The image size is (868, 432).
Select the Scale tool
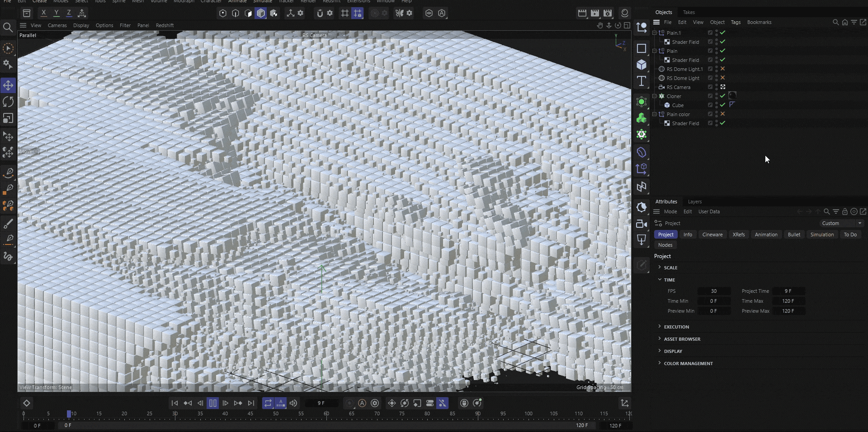coord(8,118)
